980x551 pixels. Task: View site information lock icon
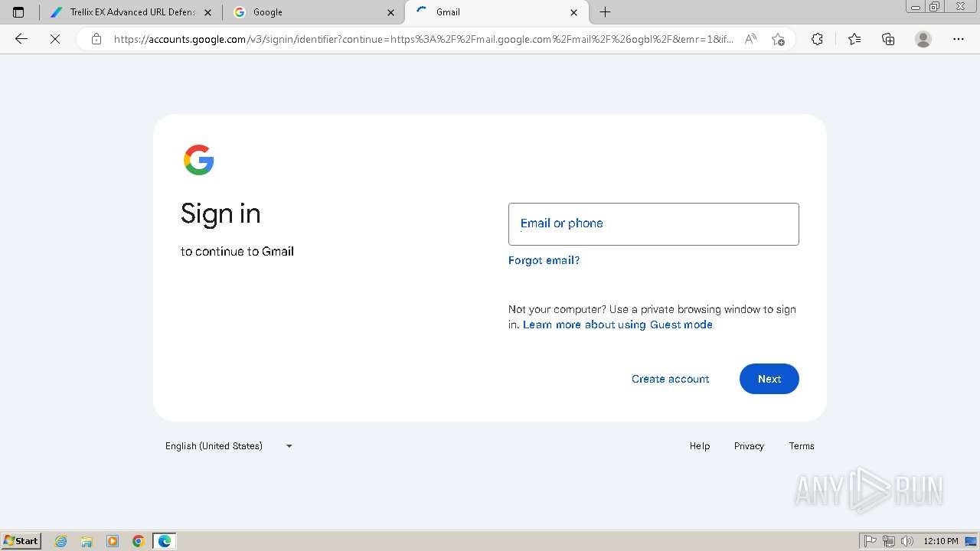[96, 39]
